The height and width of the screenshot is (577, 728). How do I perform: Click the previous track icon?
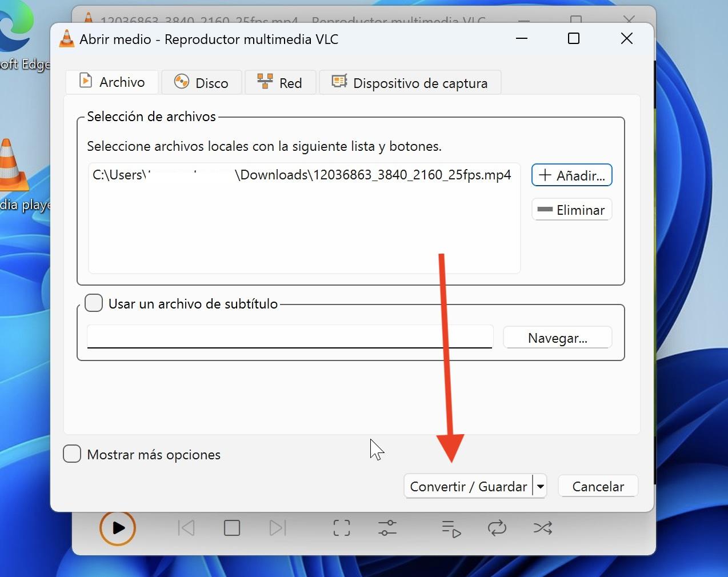(x=186, y=528)
